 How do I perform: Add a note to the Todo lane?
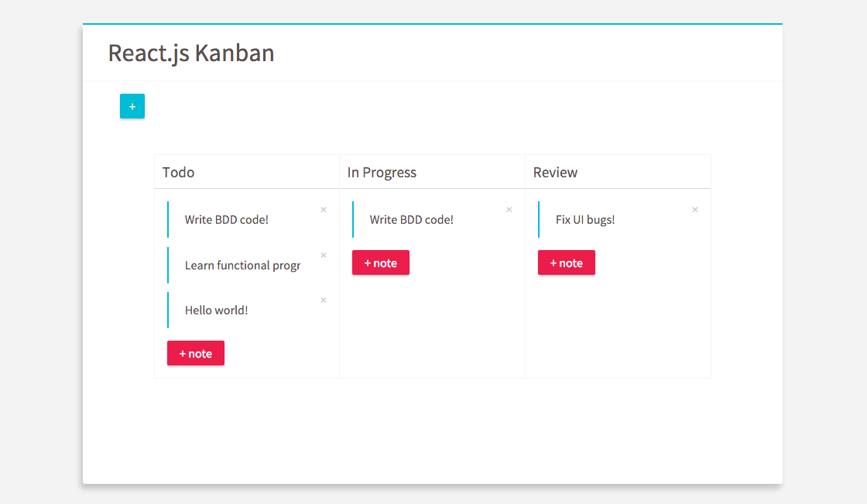pos(196,353)
